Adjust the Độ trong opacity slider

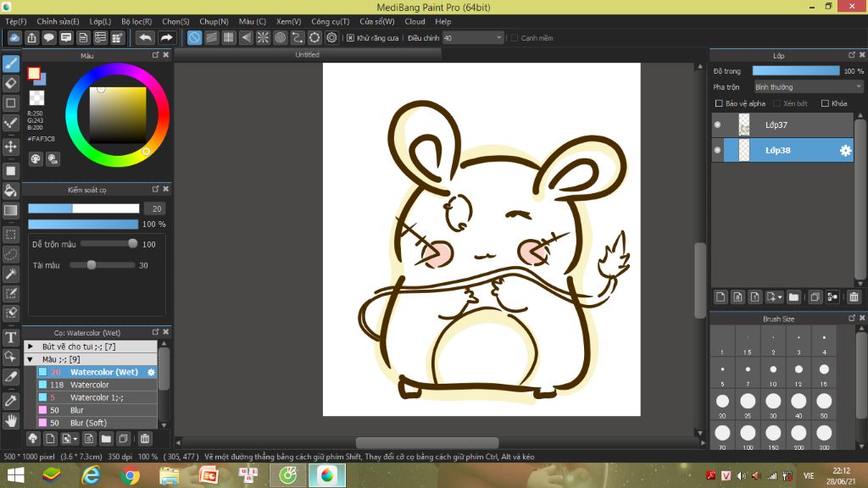(x=796, y=71)
